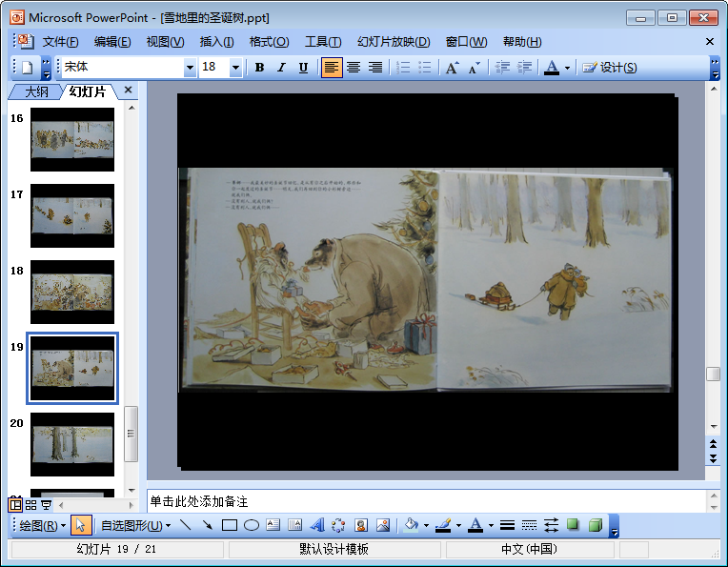728x567 pixels.
Task: Toggle bold formatting
Action: coord(259,68)
